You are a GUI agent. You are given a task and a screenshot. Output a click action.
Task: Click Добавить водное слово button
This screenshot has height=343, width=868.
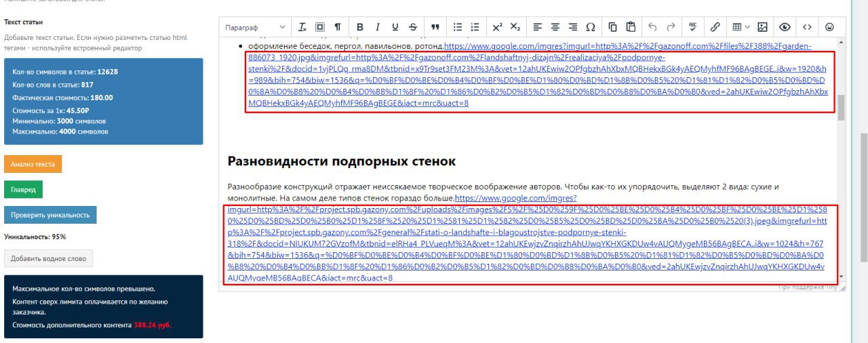(48, 258)
